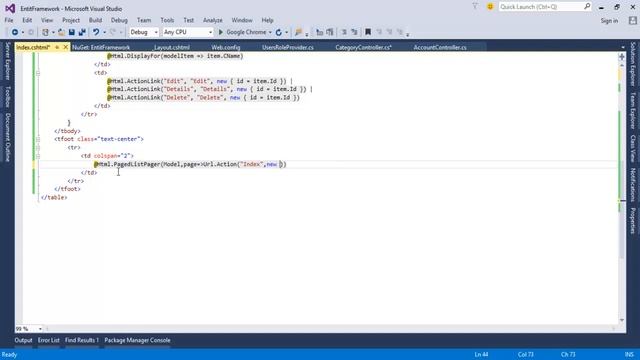Comment out the selected lines
The width and height of the screenshot is (640, 360).
(x=344, y=32)
